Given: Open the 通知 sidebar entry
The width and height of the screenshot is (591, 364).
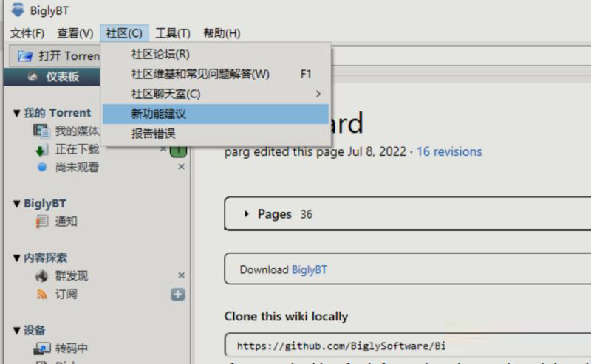Looking at the screenshot, I should 66,222.
